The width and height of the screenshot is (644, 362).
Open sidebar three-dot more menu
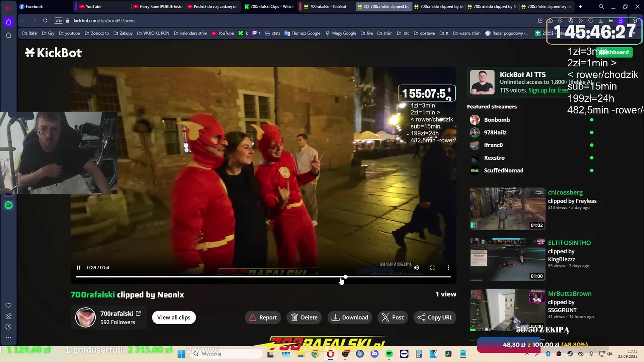(x=8, y=337)
